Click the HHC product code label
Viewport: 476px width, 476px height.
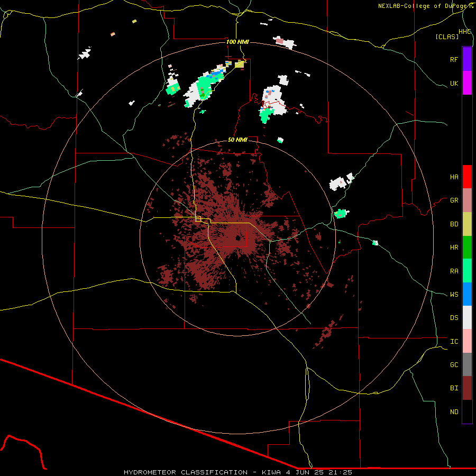(465, 32)
